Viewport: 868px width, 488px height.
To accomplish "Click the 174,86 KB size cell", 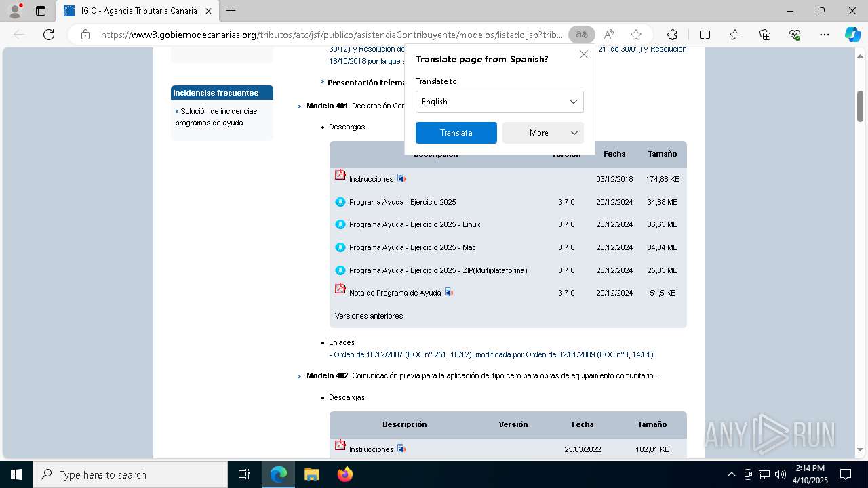I will click(663, 179).
